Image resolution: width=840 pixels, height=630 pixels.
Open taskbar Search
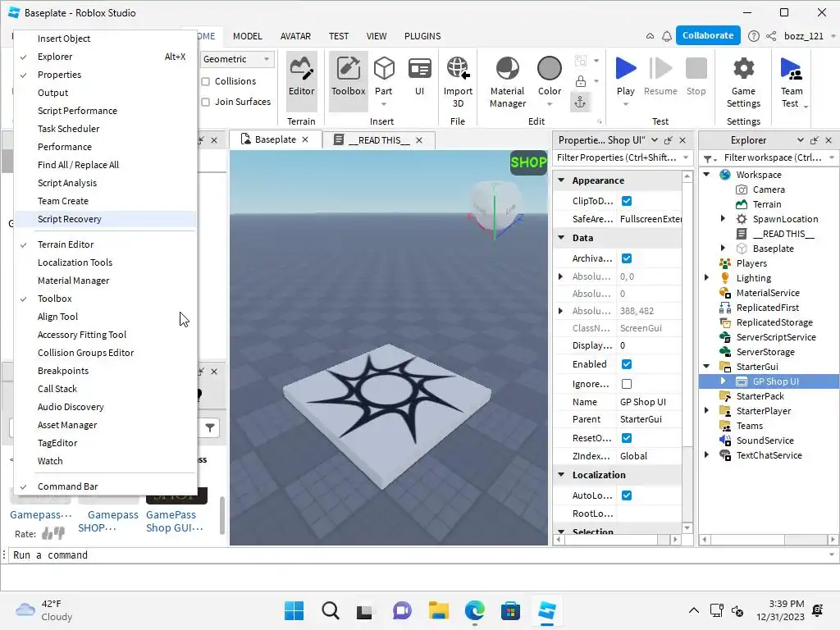330,610
